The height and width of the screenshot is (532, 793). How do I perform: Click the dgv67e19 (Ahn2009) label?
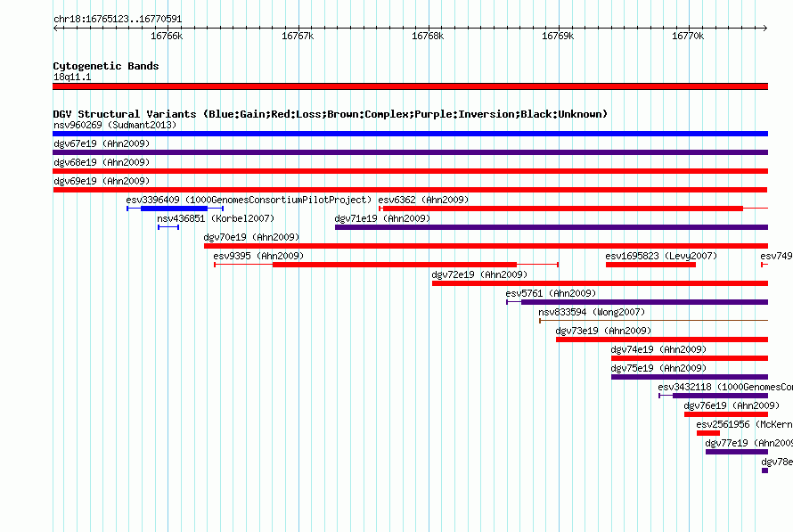102,143
